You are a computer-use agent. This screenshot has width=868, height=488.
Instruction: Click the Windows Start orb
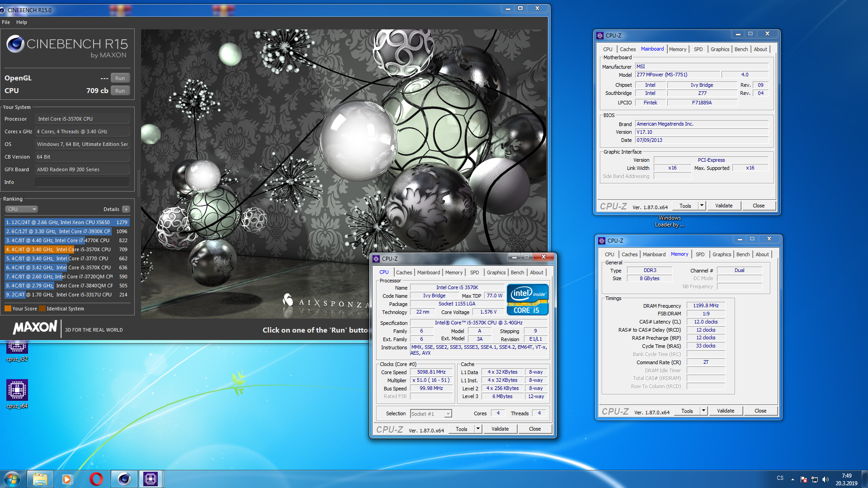[12, 479]
